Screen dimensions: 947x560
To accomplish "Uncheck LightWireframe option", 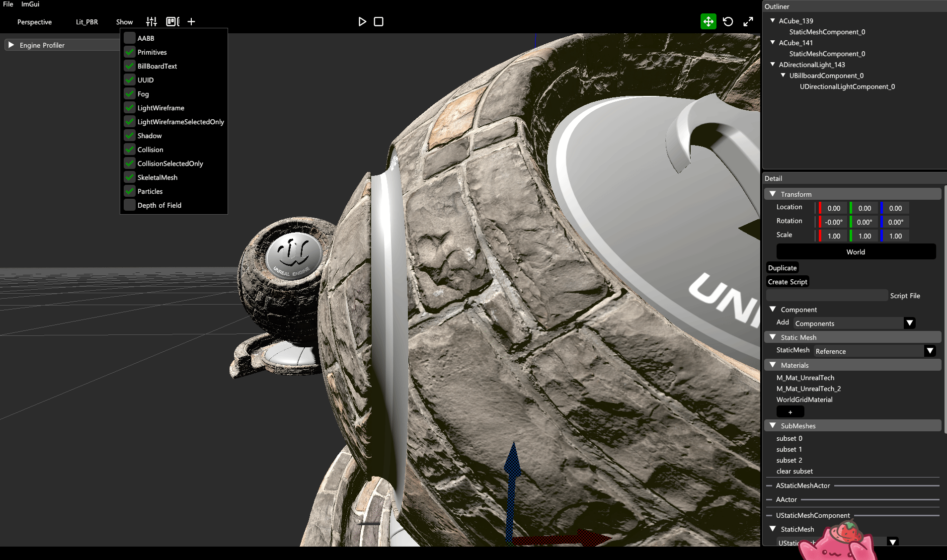I will (130, 107).
